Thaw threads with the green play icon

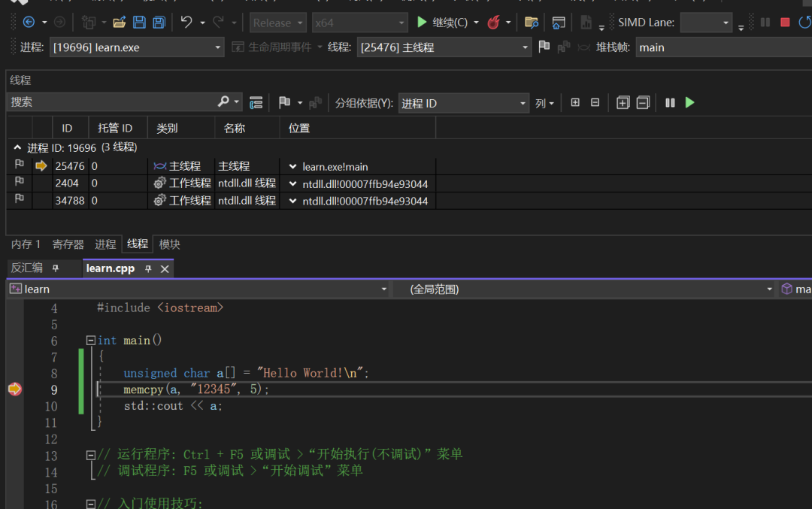coord(690,103)
